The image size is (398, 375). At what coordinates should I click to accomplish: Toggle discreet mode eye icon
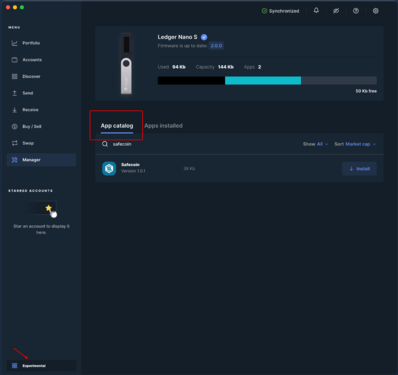click(x=336, y=11)
